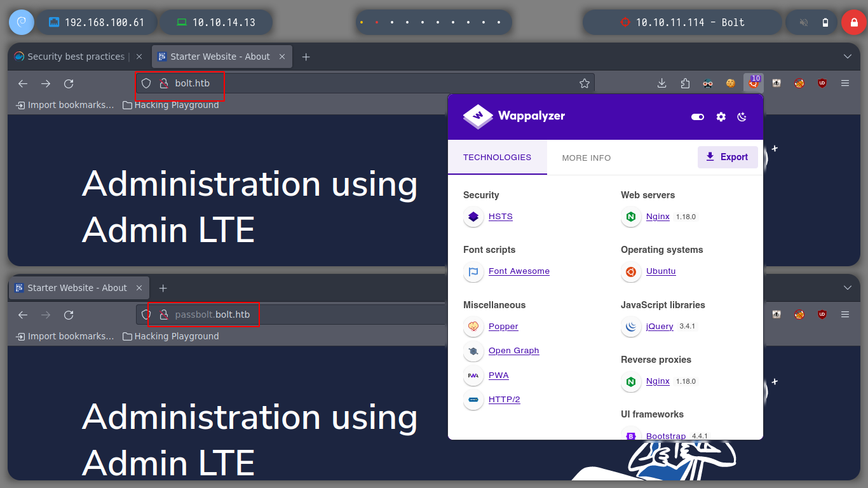The width and height of the screenshot is (868, 488).
Task: Click the Debian swirl launcher in top bar
Action: [x=21, y=22]
